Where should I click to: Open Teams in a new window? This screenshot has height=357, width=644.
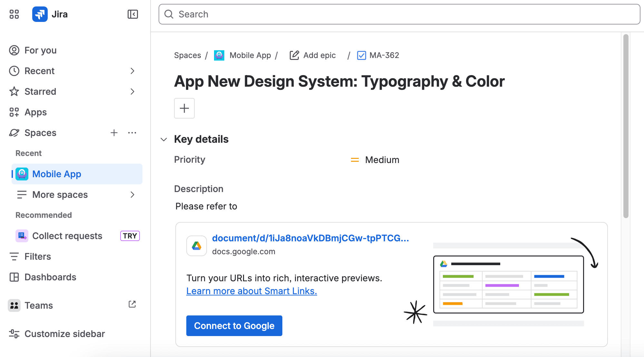pos(132,304)
